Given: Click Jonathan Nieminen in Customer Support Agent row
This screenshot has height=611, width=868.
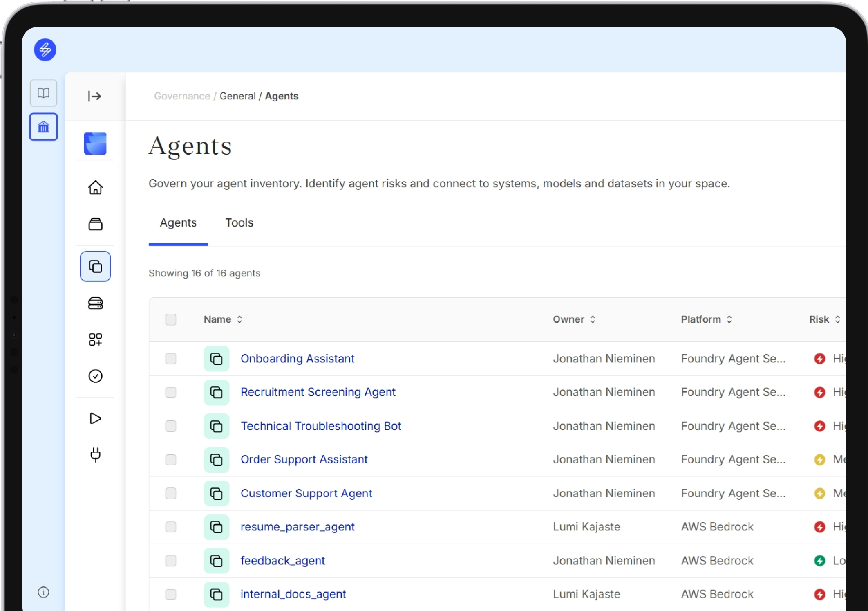Looking at the screenshot, I should (x=604, y=494).
